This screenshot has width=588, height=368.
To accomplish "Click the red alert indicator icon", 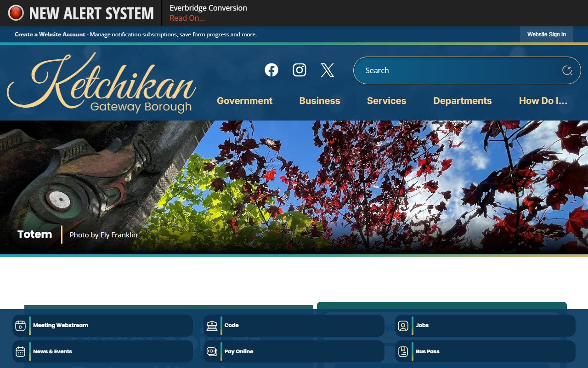I will 16,13.
